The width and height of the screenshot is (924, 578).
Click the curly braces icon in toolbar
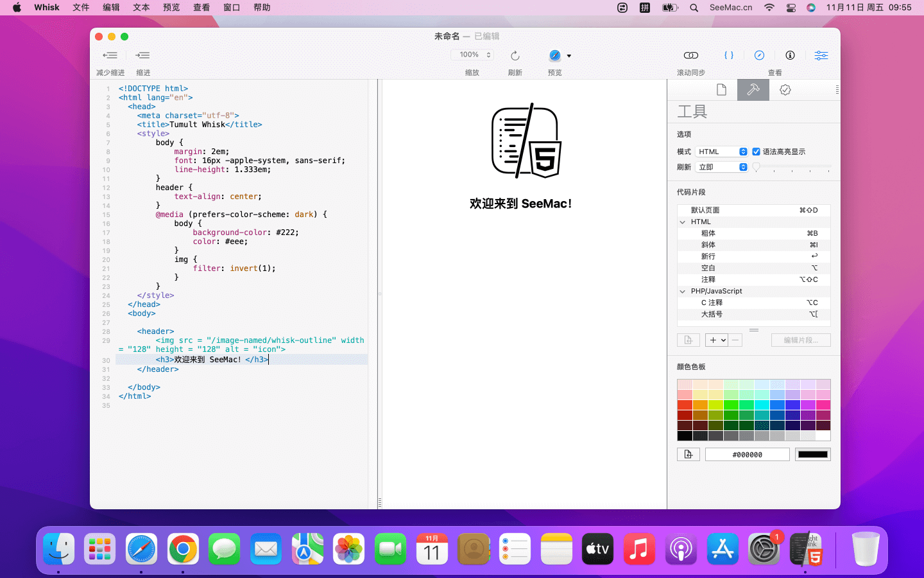(x=728, y=56)
